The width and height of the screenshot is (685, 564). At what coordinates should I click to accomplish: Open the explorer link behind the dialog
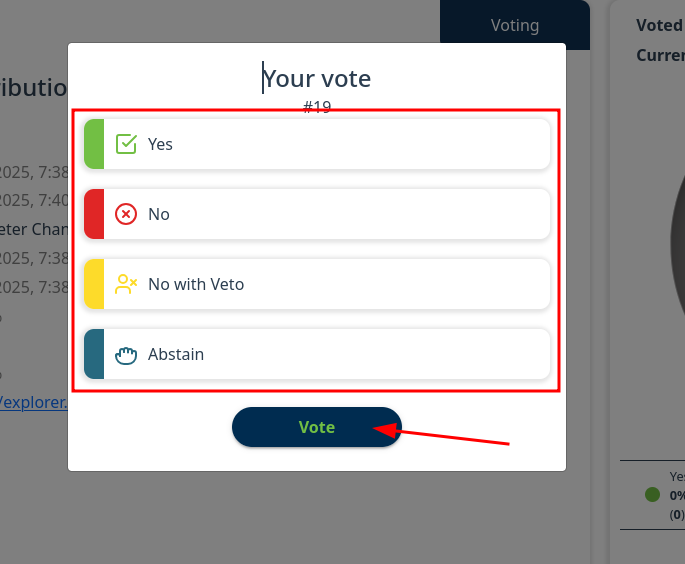[33, 402]
